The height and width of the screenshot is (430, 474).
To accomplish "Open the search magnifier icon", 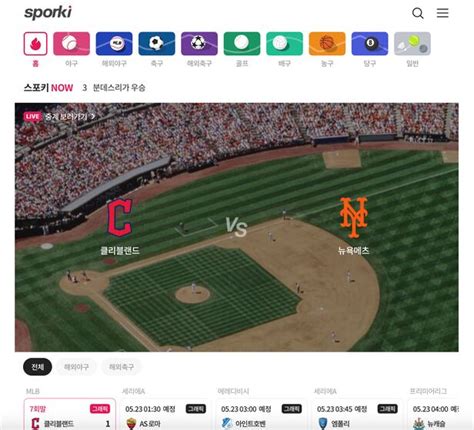I will pyautogui.click(x=418, y=13).
